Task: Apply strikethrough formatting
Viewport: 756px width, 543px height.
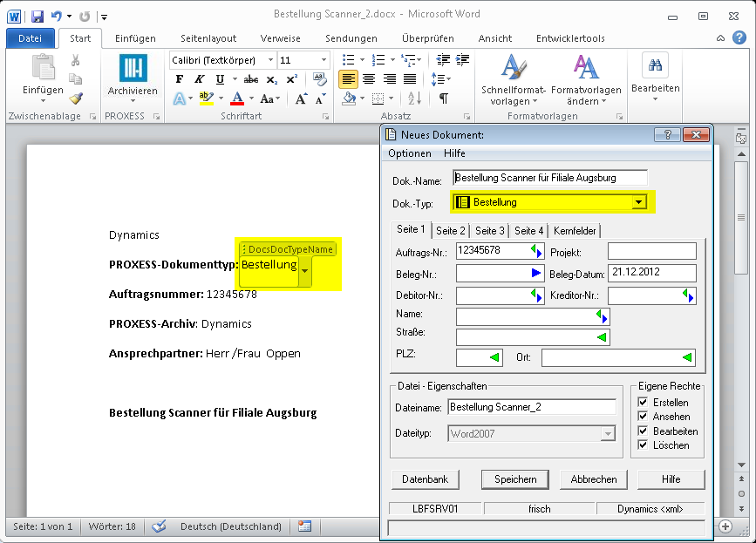Action: click(251, 79)
